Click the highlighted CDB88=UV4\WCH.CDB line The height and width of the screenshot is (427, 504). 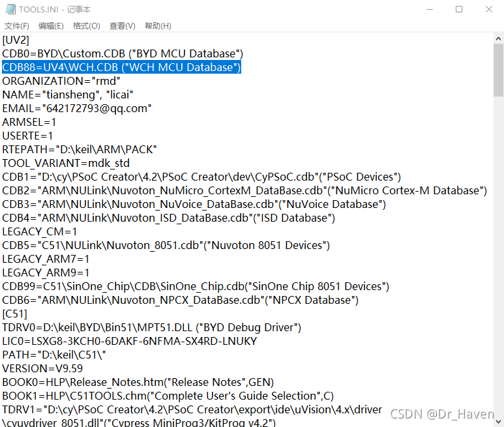coord(121,67)
